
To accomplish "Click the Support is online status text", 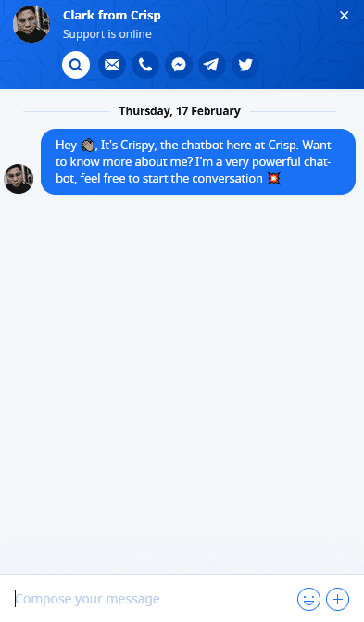I will click(107, 34).
